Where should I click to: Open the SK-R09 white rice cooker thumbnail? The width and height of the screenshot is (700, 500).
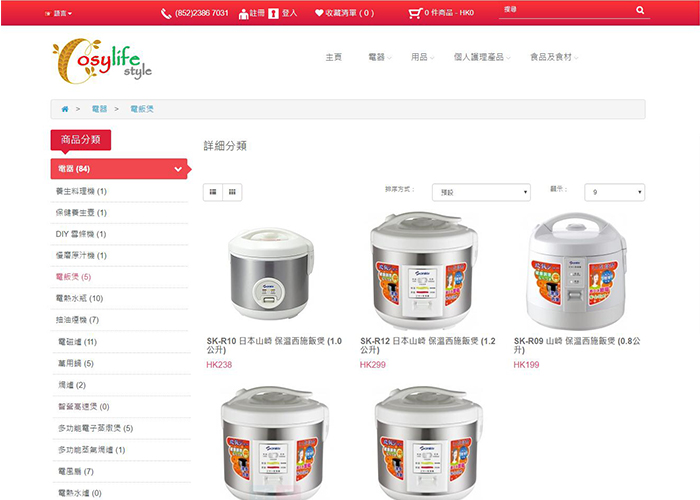(576, 271)
